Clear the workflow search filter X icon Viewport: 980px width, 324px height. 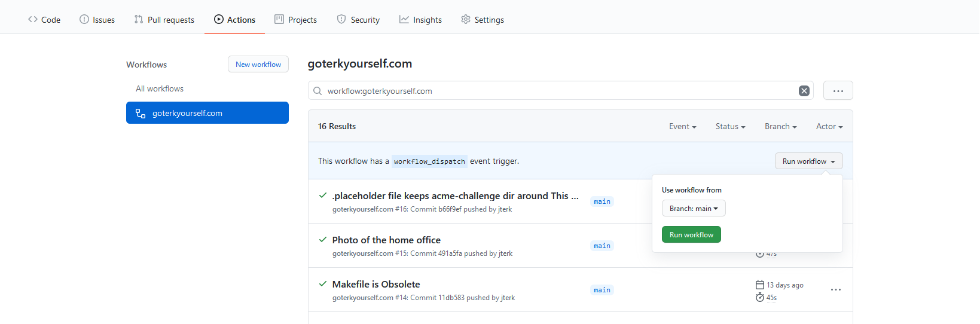point(804,91)
